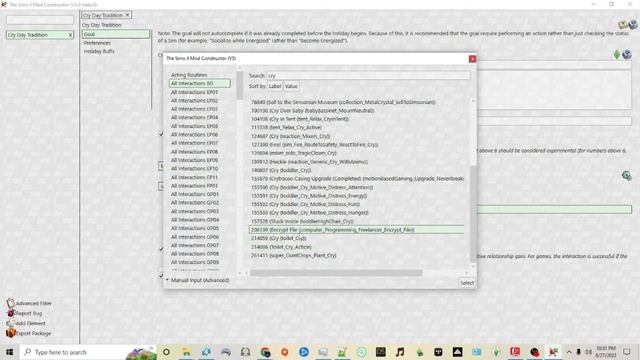
Task: Click the Search field containing 'cry'
Action: (x=368, y=76)
